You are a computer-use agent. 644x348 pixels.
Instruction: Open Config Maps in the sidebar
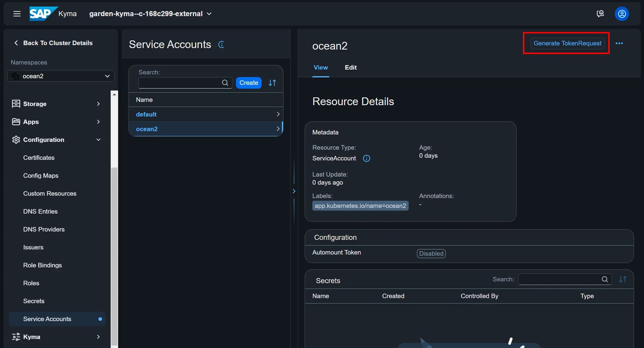coord(41,176)
